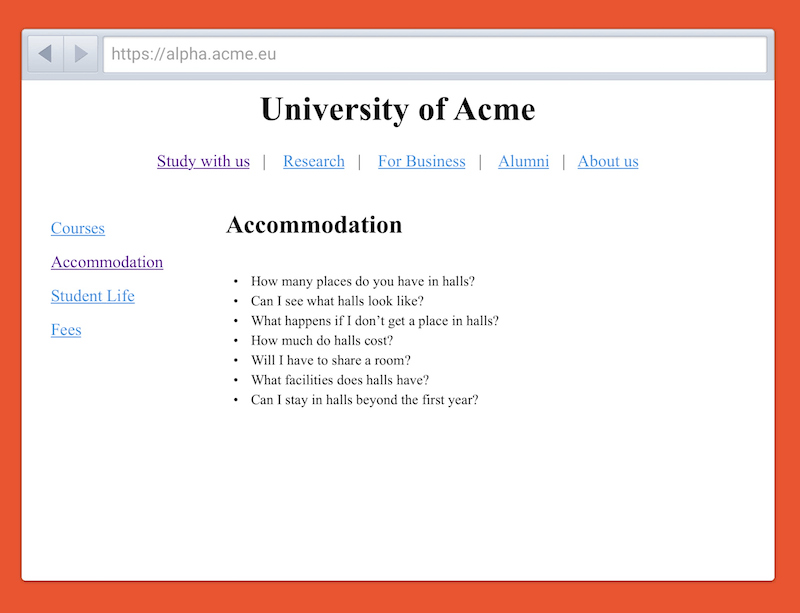Select Accommodation in the sidebar
800x613 pixels.
click(x=106, y=262)
